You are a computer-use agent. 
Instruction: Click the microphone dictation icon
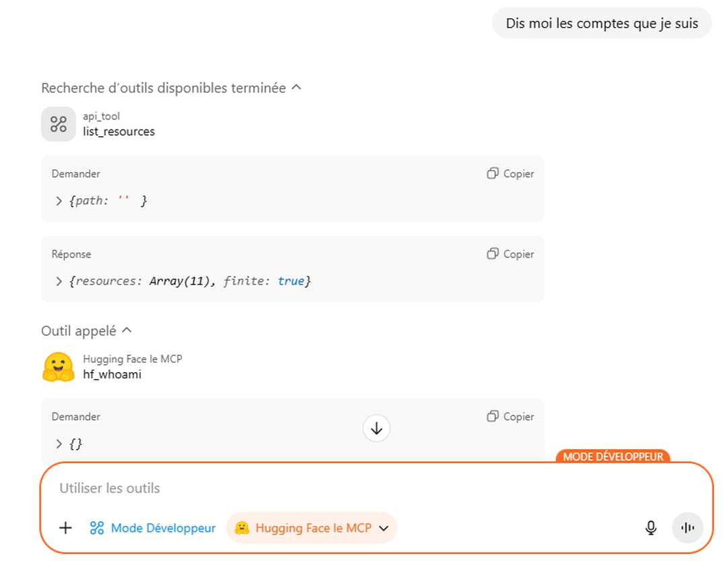(650, 528)
